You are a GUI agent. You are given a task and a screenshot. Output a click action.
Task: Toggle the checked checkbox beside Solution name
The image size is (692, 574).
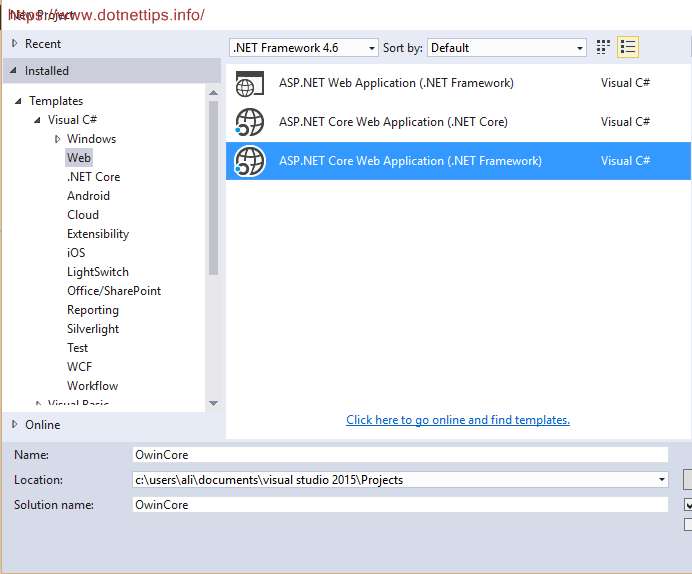point(688,504)
